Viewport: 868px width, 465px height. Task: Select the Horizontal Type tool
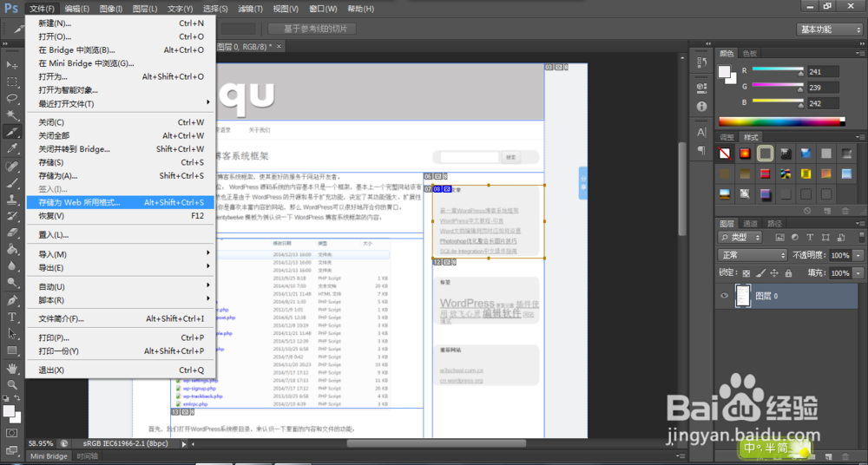coord(12,318)
